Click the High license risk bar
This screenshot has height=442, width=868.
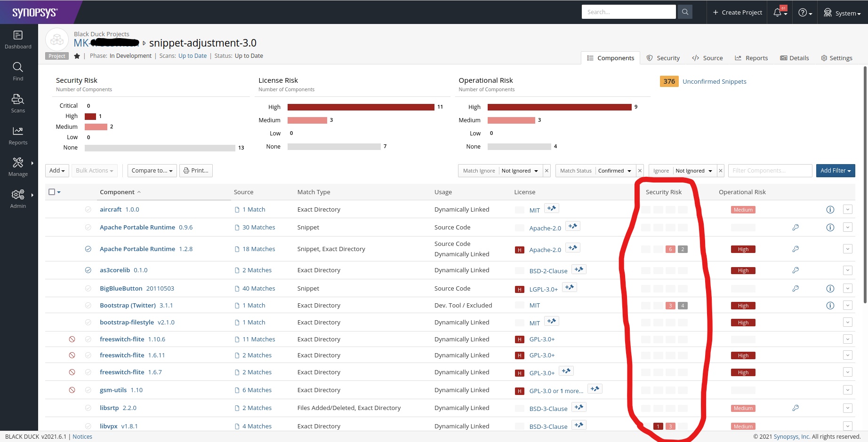pos(360,107)
